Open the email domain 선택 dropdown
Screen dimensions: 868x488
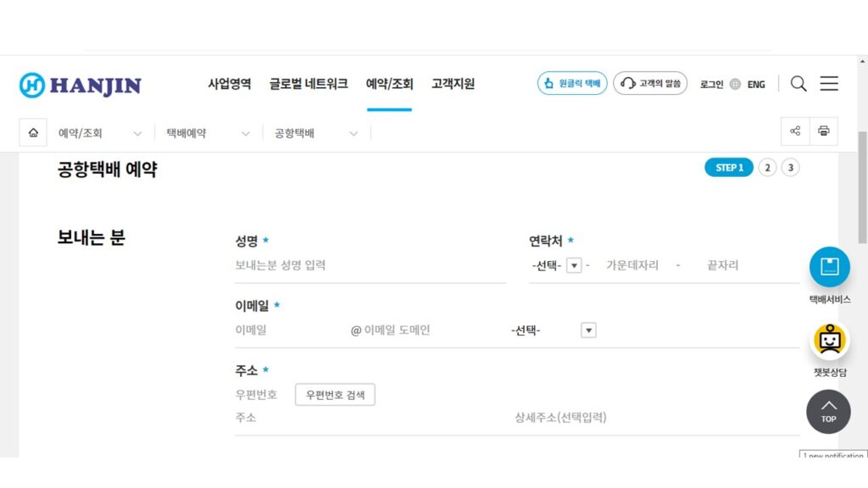click(x=553, y=330)
